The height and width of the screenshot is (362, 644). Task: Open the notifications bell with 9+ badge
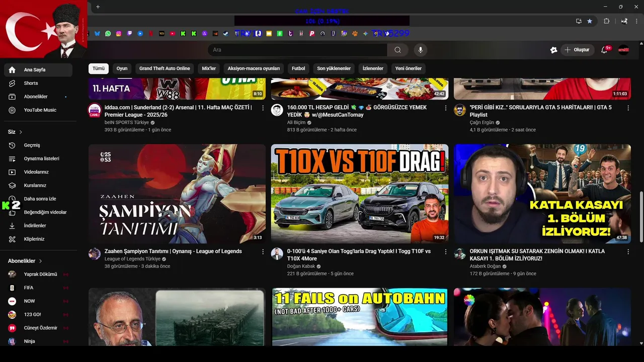tap(604, 50)
